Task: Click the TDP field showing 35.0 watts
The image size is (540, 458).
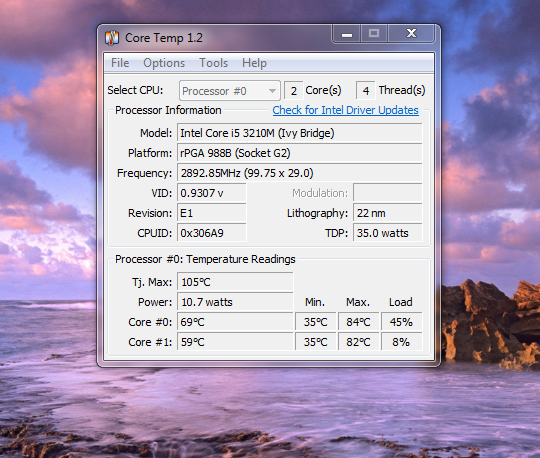Action: click(387, 233)
